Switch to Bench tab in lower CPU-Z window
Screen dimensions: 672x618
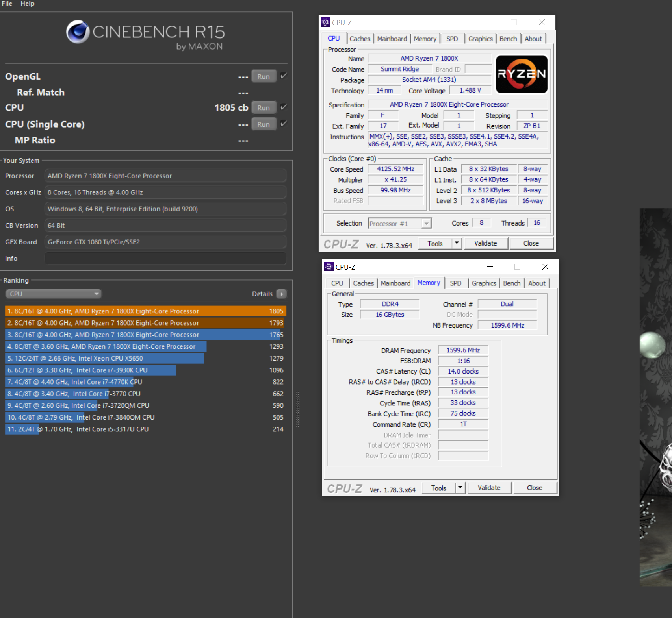pyautogui.click(x=512, y=283)
